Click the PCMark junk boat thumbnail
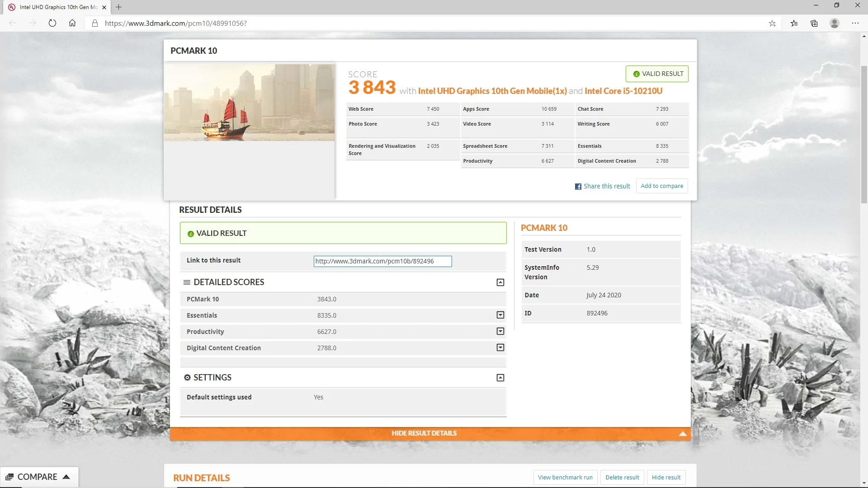This screenshot has height=488, width=868. pos(250,102)
